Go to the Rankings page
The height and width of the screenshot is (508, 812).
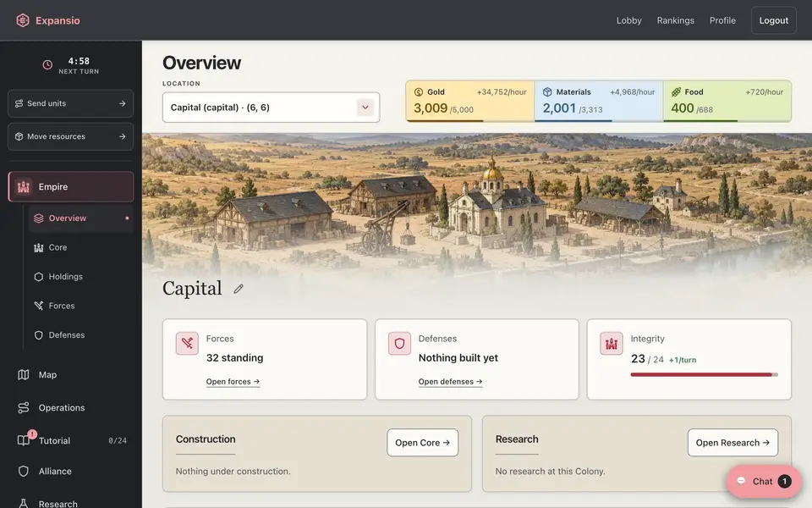click(675, 20)
